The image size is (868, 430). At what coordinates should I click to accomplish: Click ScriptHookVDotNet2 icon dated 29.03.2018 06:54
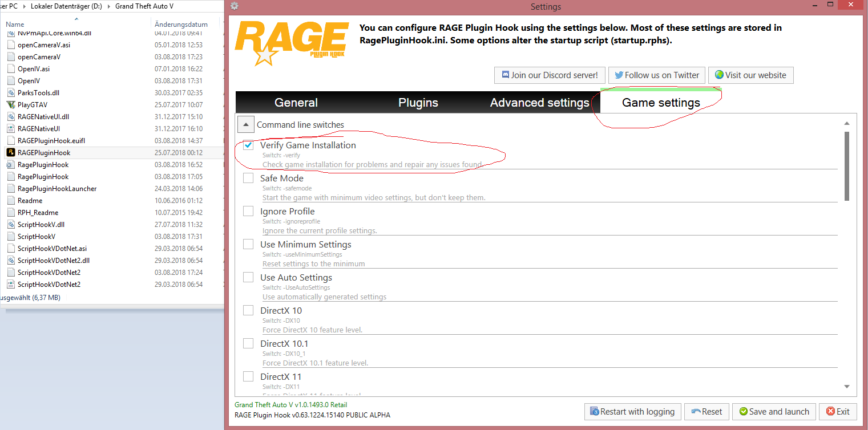coord(10,284)
